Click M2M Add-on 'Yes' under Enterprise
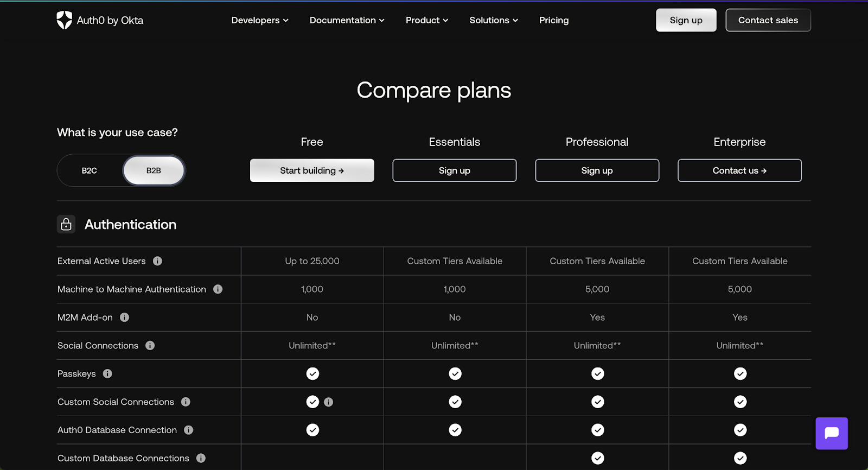The width and height of the screenshot is (868, 470). tap(740, 317)
